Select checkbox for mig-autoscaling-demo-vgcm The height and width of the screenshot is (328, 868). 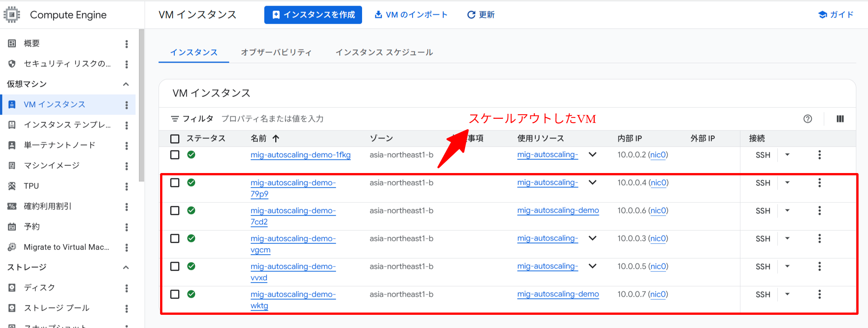(x=175, y=239)
